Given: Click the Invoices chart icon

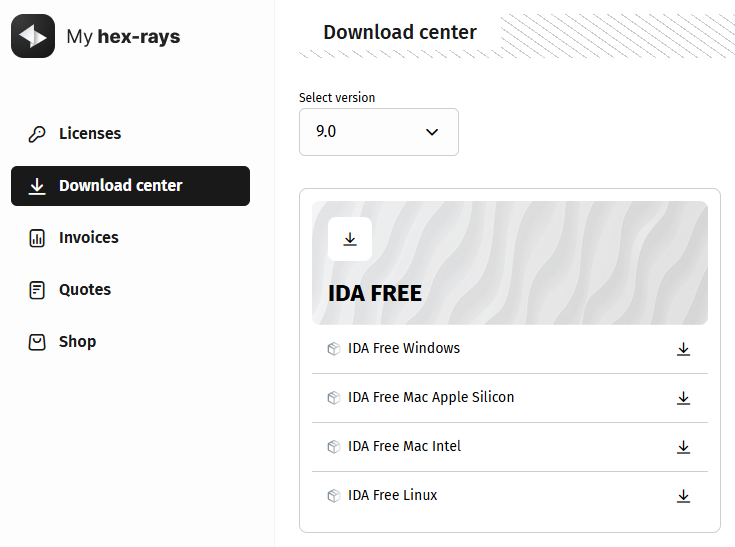Looking at the screenshot, I should [37, 238].
